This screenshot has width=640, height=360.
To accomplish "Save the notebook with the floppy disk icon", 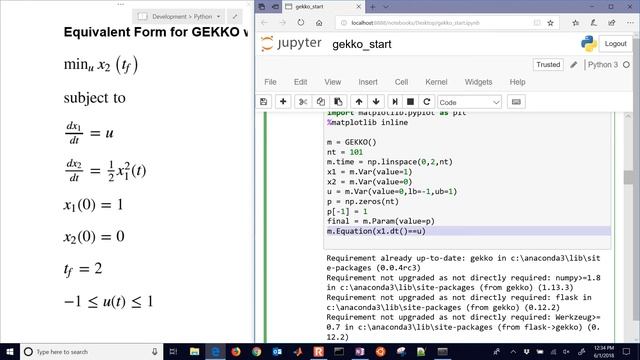I will [x=264, y=102].
